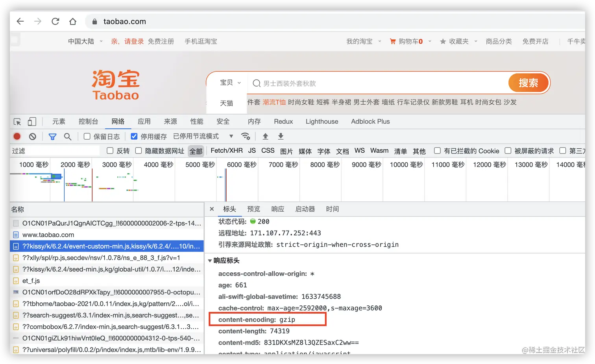595x364 pixels.
Task: Filter requests by 图片 type
Action: pos(286,151)
